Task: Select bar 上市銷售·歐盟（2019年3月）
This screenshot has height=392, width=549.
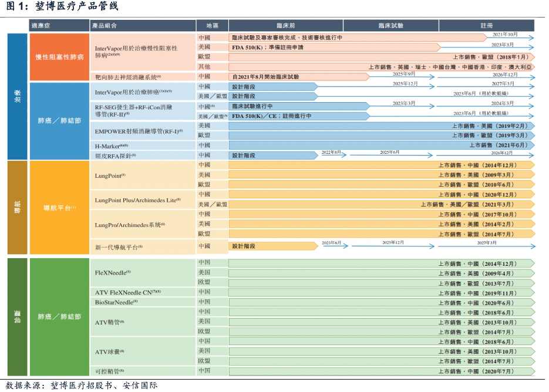Action: tap(382, 136)
